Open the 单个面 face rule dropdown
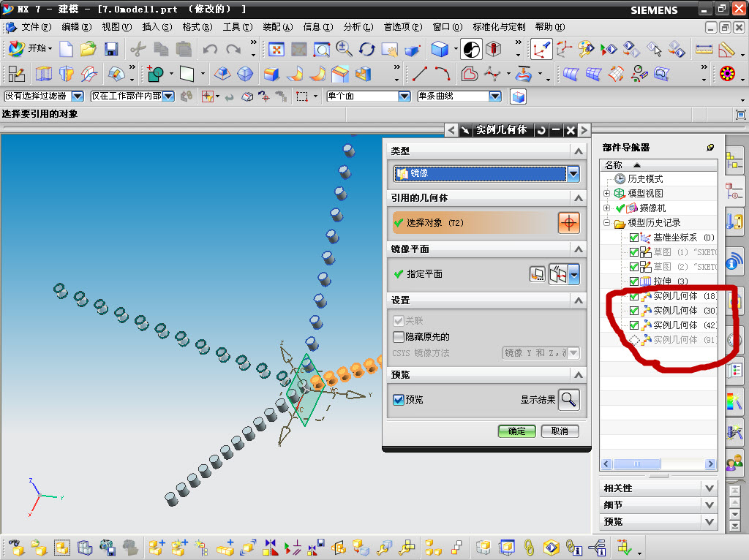Viewport: 749px width, 560px height. (404, 97)
